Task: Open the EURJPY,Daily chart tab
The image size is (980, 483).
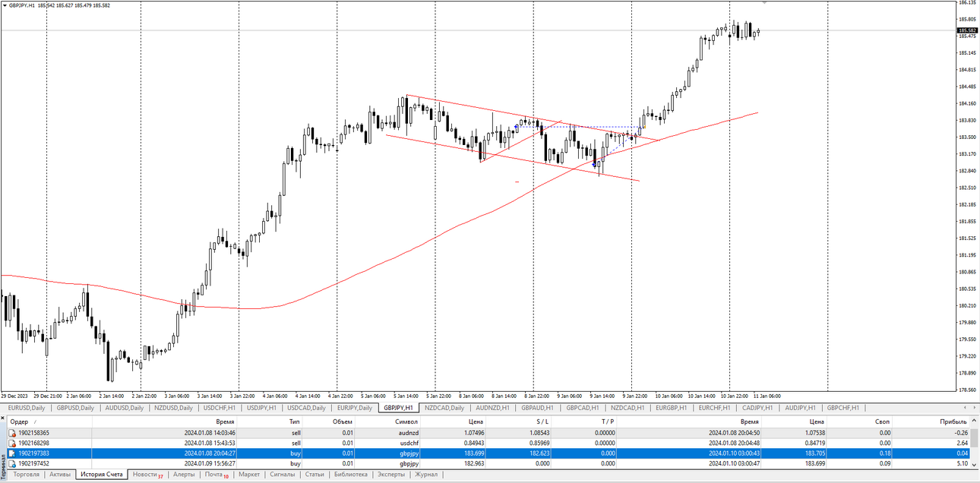Action: pyautogui.click(x=355, y=408)
